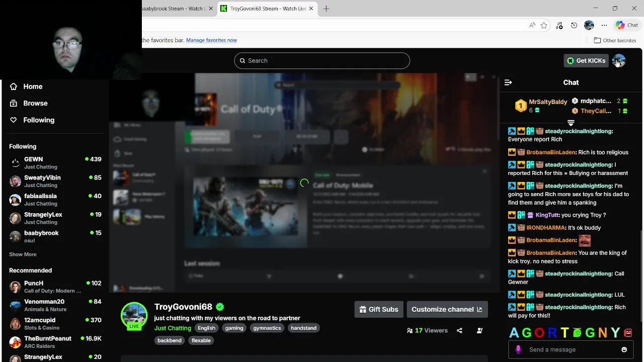Click the letter A emote in chat
644x362 pixels.
tap(514, 333)
